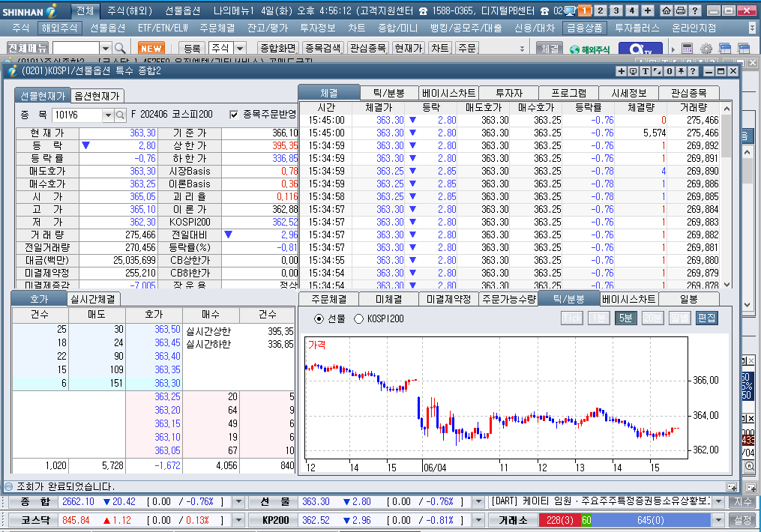Screen dimensions: 761x532
Task: Click the 0 icon in KOSPI window title bar
Action: click(670, 71)
